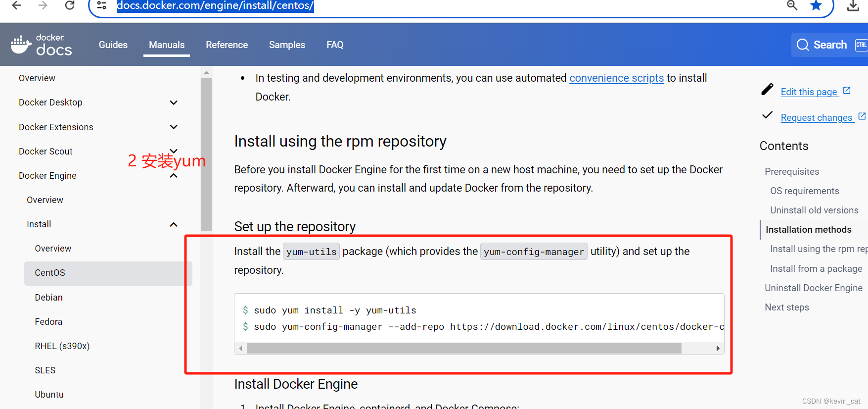Open Docker Extensions in sidebar
Image resolution: width=868 pixels, height=409 pixels.
pos(56,127)
